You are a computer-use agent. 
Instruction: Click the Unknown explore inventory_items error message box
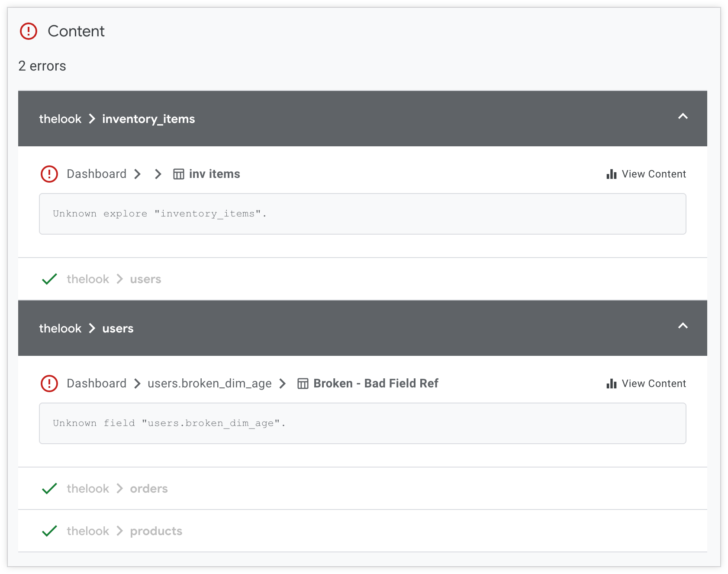[x=363, y=214]
